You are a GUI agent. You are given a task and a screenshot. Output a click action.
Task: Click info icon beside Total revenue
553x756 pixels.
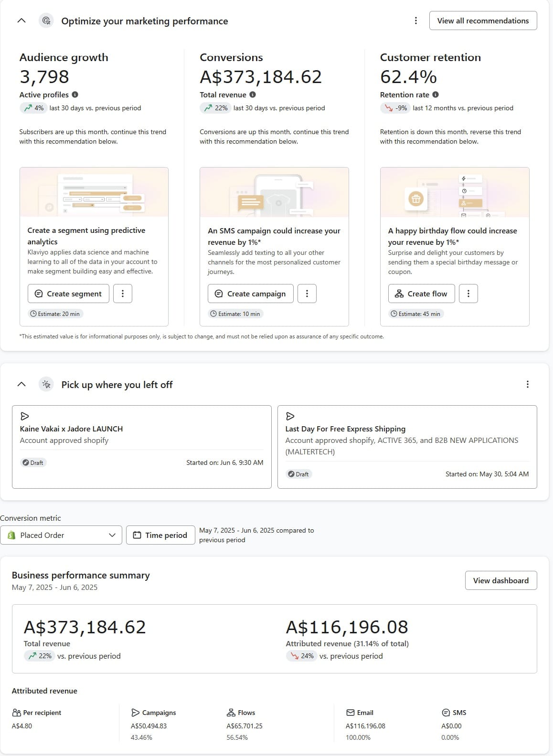[x=253, y=94]
